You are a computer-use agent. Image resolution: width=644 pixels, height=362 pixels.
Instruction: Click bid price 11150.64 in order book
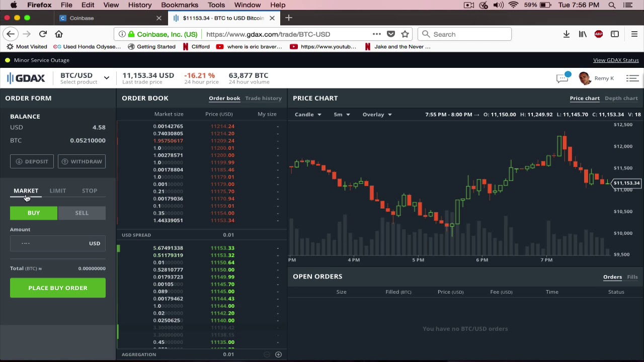click(x=222, y=262)
